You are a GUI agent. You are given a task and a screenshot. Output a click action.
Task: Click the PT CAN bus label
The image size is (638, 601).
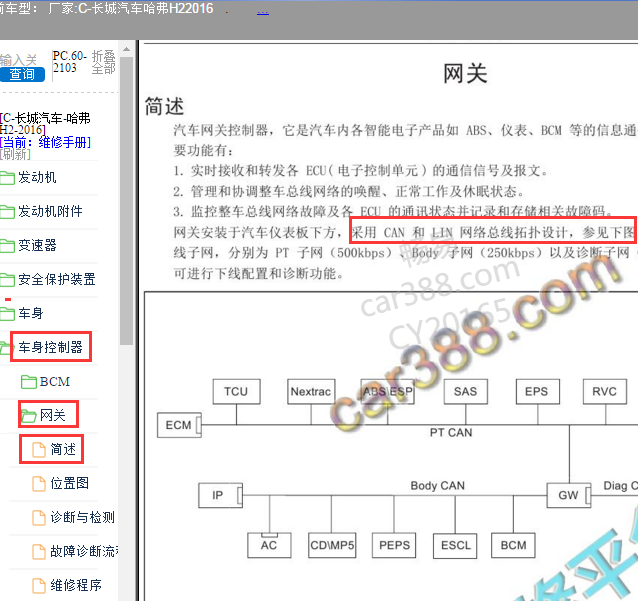click(451, 433)
